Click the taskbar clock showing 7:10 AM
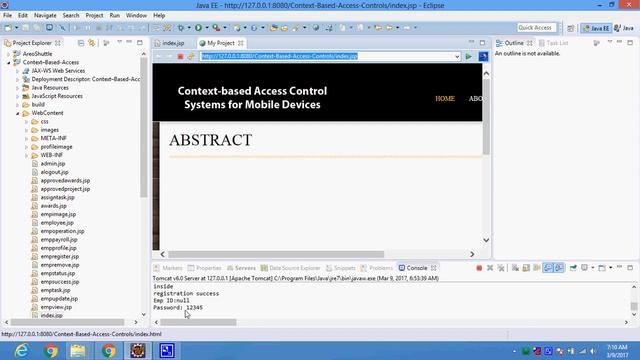The width and height of the screenshot is (640, 360). coord(617,351)
